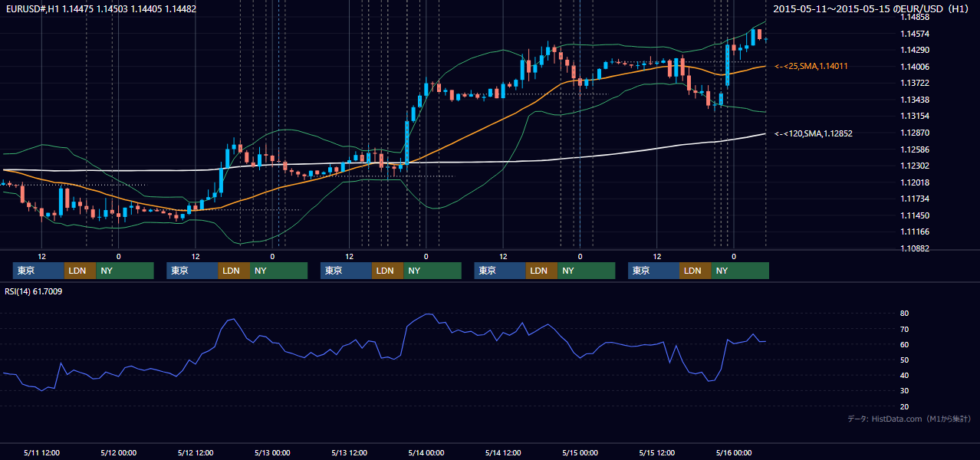The image size is (980, 460).
Task: Click price axis value 1.14290
Action: pos(915,50)
